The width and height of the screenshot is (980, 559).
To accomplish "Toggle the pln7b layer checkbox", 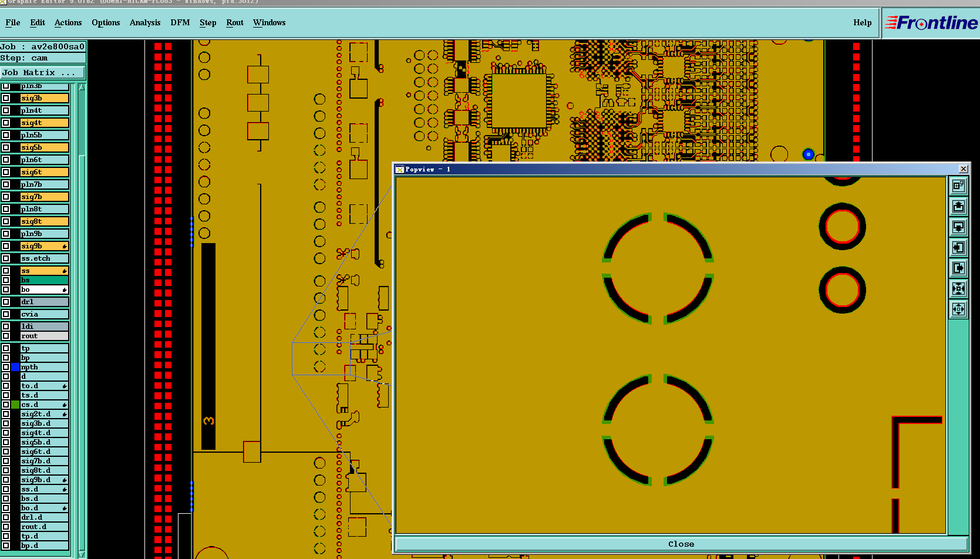I will (6, 184).
